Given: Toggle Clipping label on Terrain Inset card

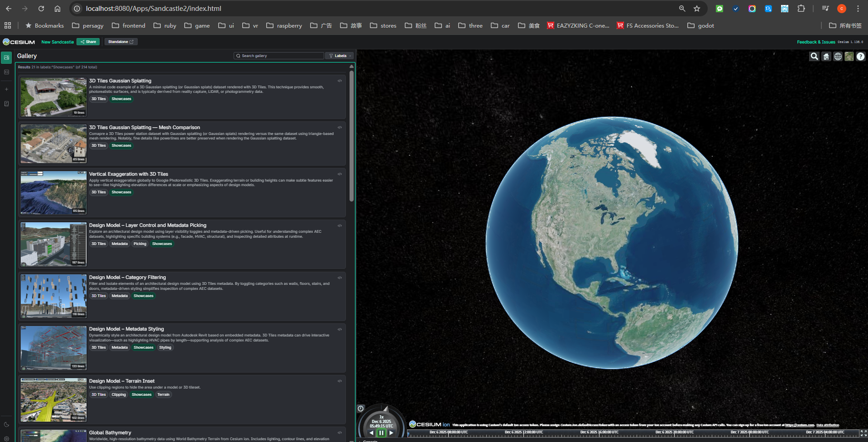Looking at the screenshot, I should pyautogui.click(x=119, y=395).
